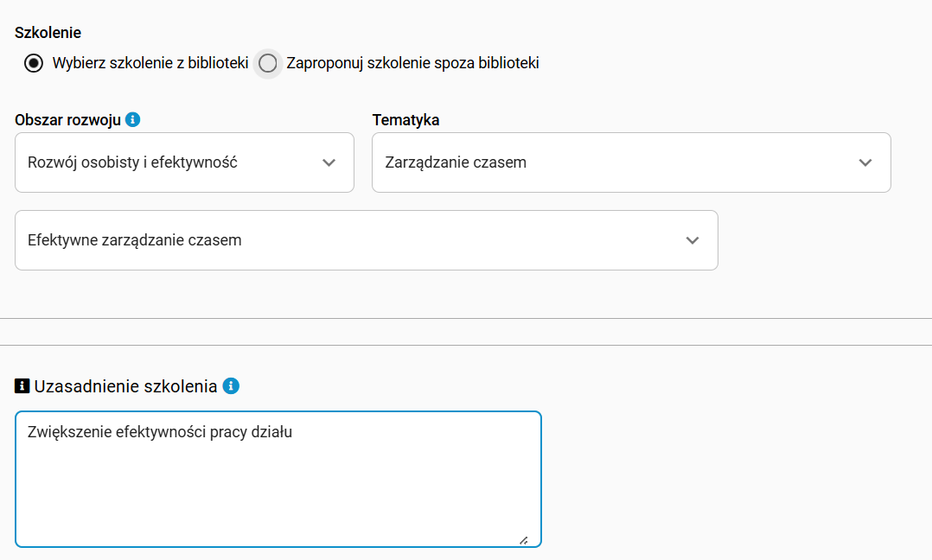
Task: Click the 'Szkolenie' section heading
Action: point(48,33)
